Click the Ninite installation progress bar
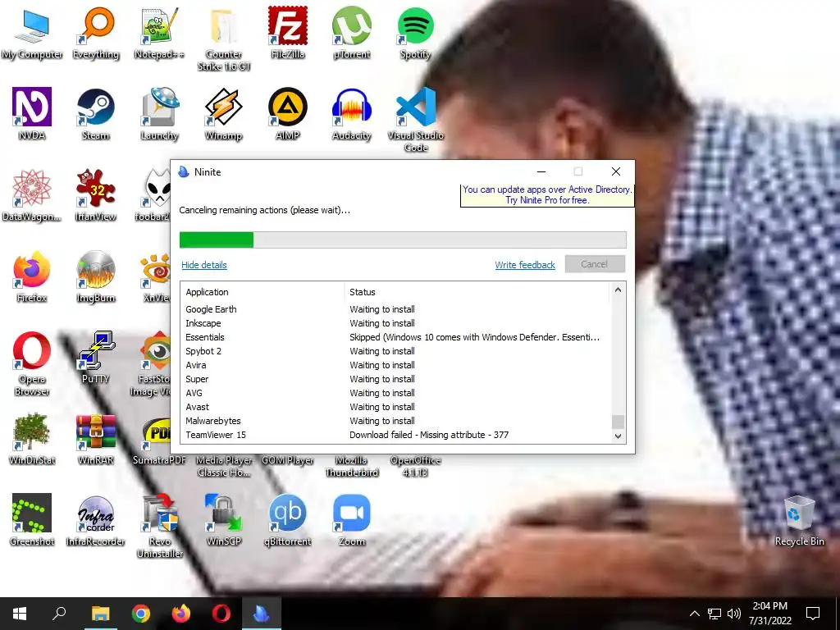This screenshot has height=630, width=840. click(403, 240)
